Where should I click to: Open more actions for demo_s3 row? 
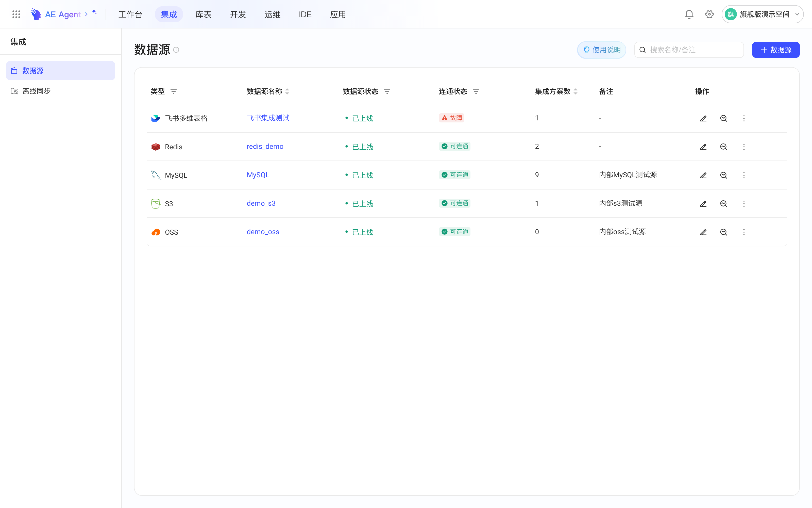coord(744,204)
